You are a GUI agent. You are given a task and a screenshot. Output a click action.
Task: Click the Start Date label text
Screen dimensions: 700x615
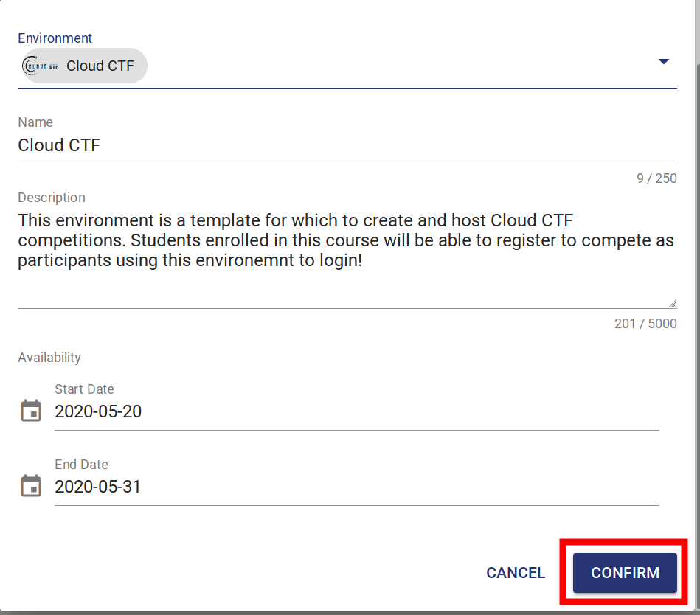(83, 389)
